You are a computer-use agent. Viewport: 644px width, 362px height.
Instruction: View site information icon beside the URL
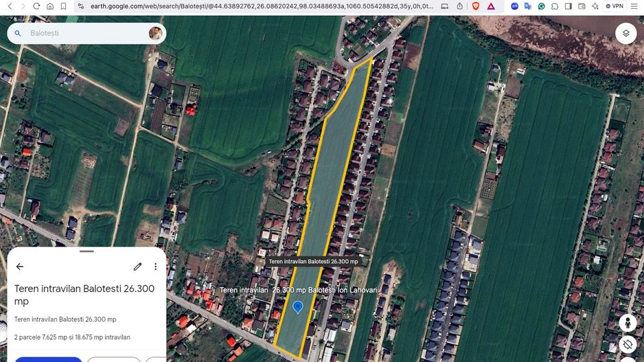click(x=81, y=6)
